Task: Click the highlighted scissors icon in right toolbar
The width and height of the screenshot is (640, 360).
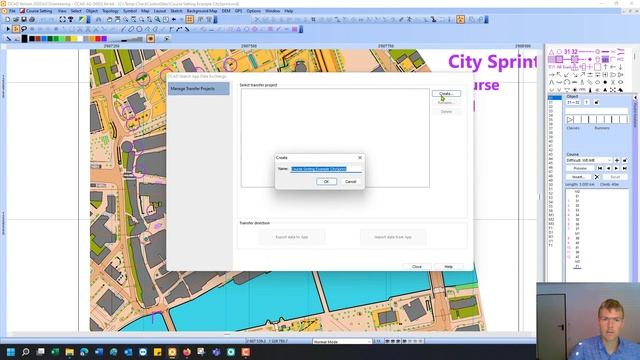Action: (x=460, y=20)
